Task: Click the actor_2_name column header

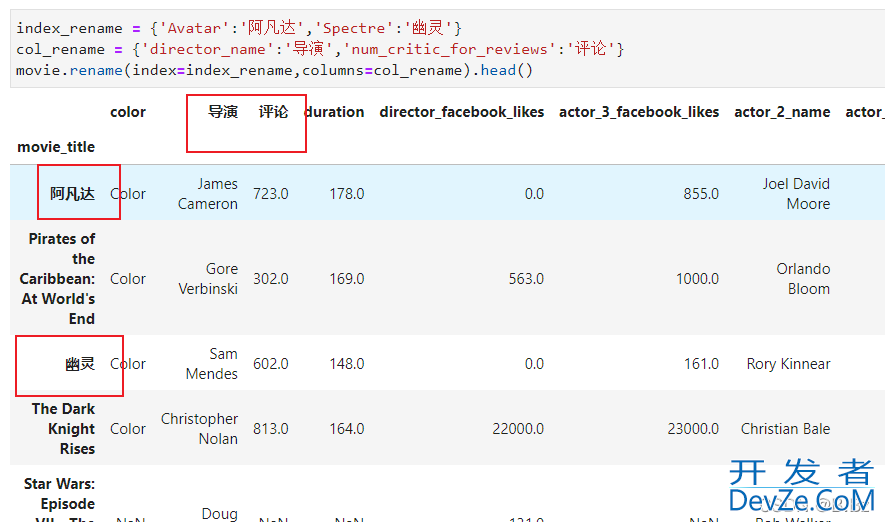Action: [782, 112]
